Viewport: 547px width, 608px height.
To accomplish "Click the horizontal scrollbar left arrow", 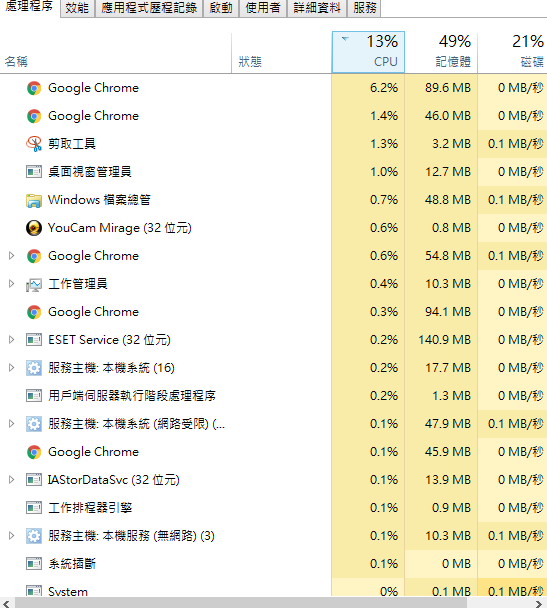I will click(6, 603).
